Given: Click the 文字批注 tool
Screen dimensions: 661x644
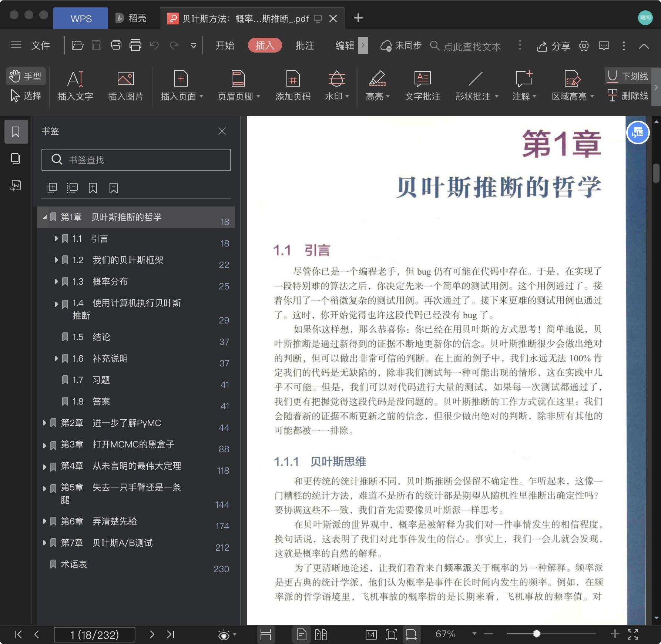Looking at the screenshot, I should tap(422, 86).
